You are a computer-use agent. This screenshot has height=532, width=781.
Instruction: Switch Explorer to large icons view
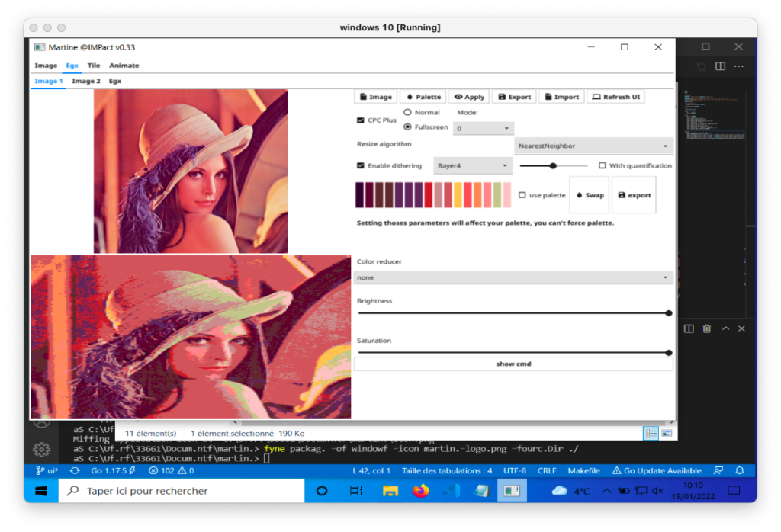(667, 434)
